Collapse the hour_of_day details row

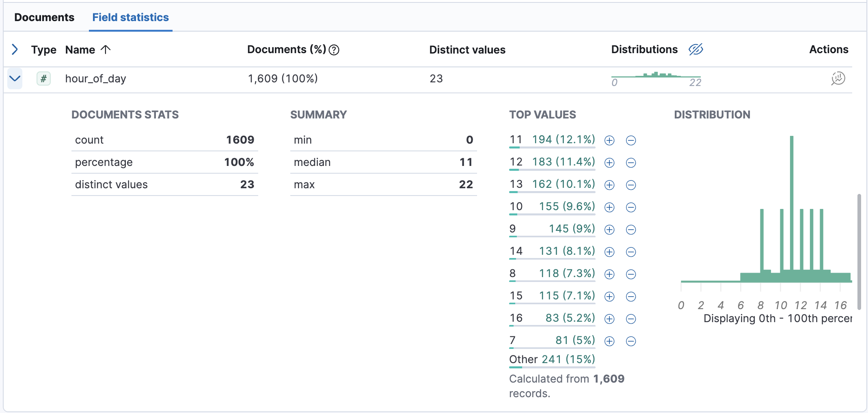[15, 79]
